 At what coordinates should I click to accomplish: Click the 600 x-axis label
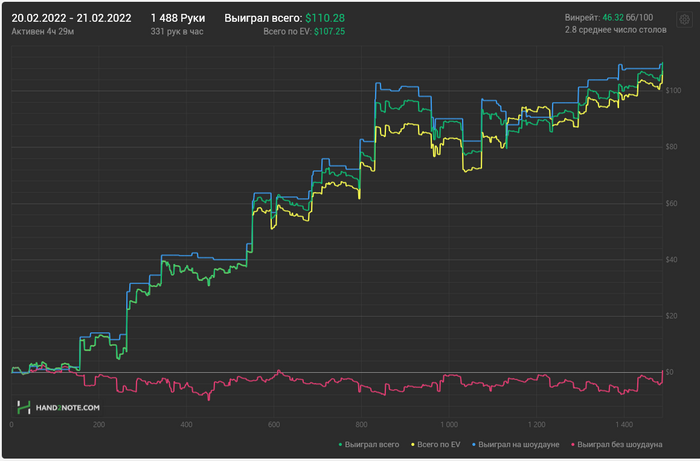coord(274,425)
